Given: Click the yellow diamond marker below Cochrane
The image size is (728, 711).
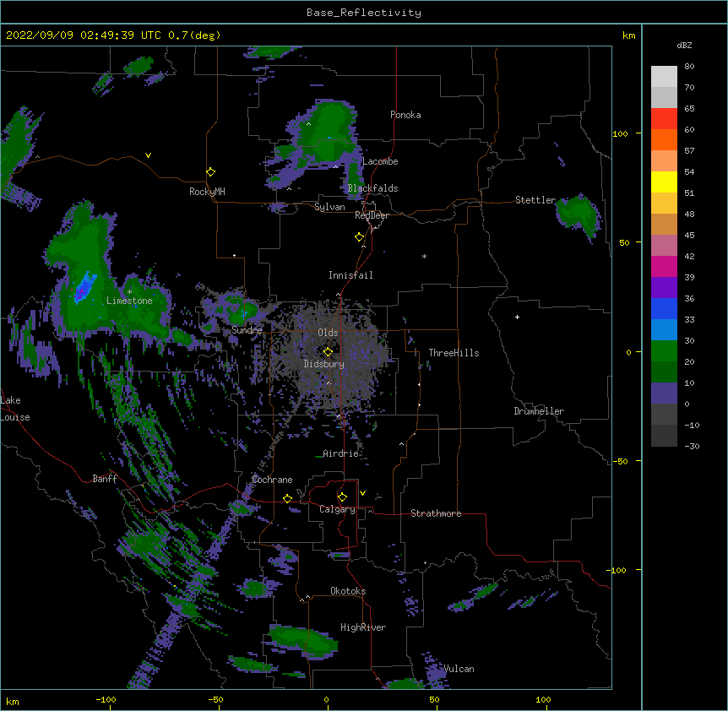Looking at the screenshot, I should click(287, 498).
